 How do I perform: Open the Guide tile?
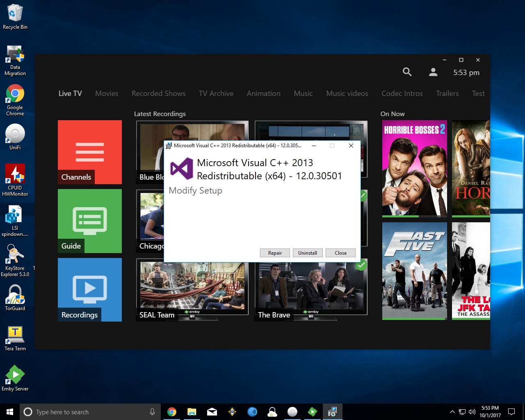[x=89, y=221]
